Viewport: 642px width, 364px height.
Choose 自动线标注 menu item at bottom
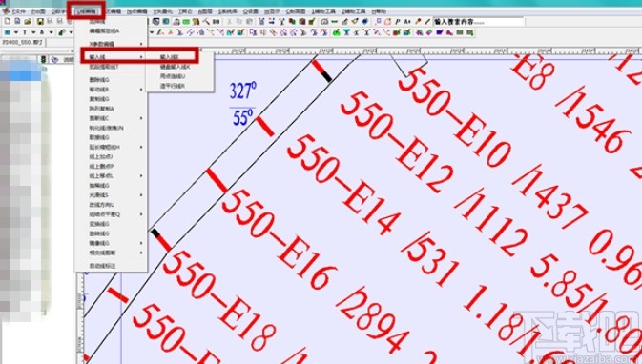(102, 266)
